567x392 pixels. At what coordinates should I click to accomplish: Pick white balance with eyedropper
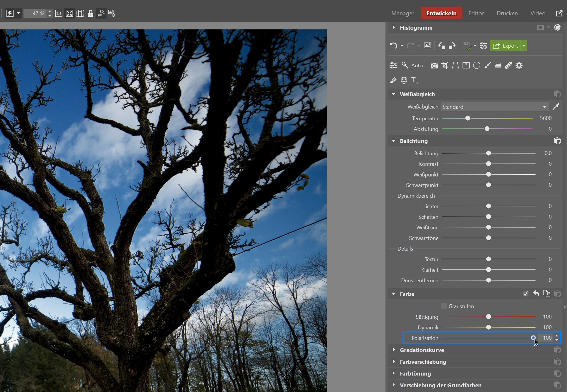coord(556,107)
